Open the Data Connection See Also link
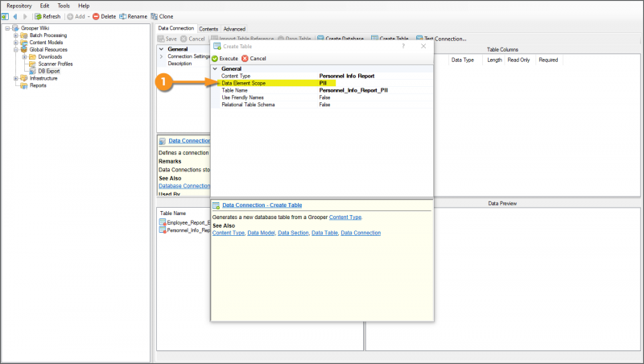Screen dimensions: 644x364 pyautogui.click(x=361, y=233)
